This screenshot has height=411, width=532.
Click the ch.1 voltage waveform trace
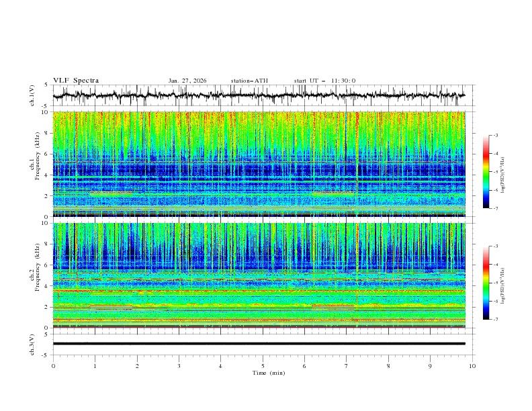[259, 95]
